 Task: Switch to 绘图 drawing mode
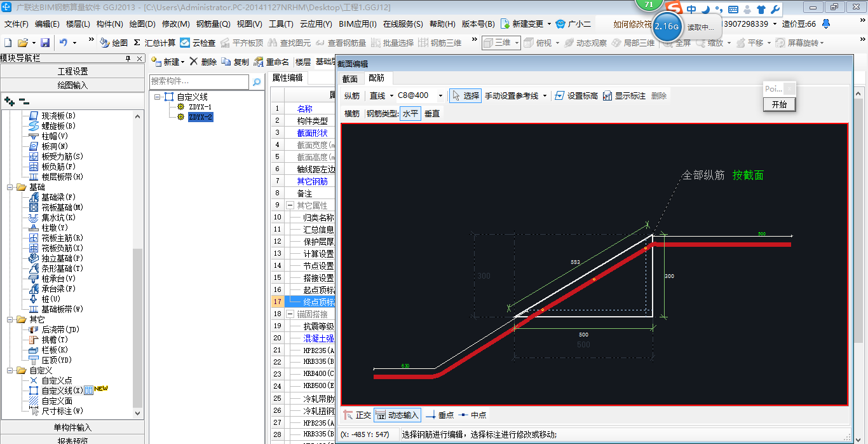[114, 43]
